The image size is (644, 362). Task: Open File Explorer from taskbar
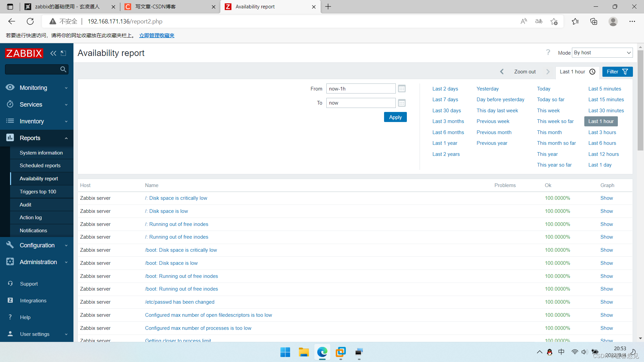(x=304, y=352)
